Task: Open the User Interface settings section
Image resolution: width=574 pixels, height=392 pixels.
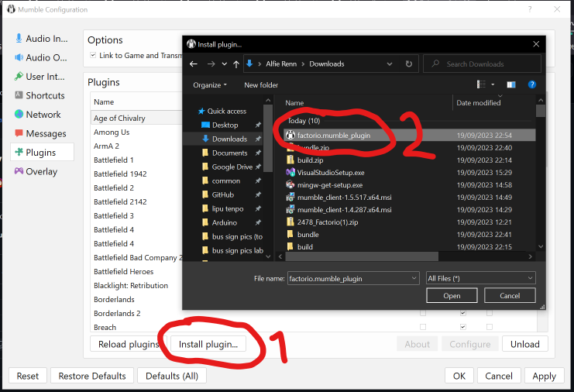Action: 42,77
